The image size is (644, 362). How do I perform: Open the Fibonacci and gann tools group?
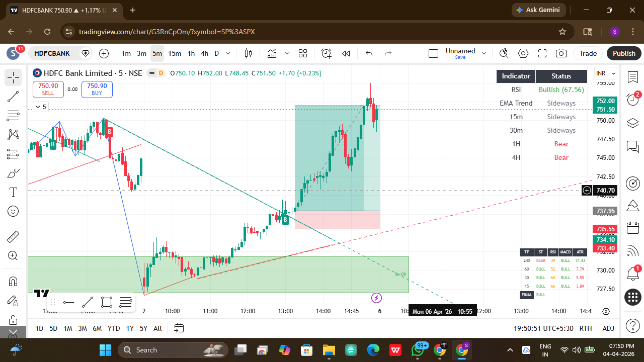[x=13, y=116]
